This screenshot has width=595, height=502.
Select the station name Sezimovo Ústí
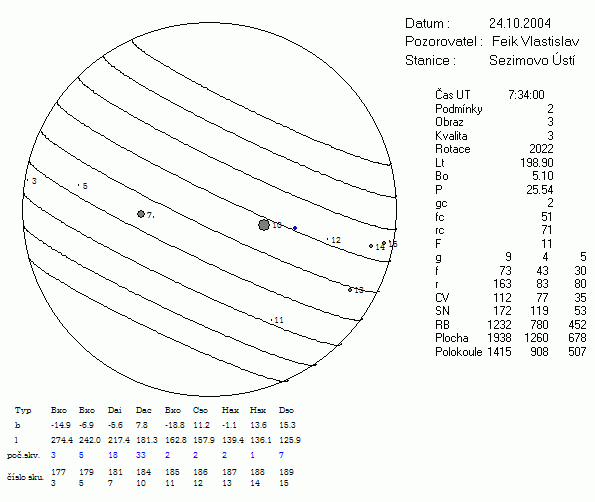[x=532, y=60]
